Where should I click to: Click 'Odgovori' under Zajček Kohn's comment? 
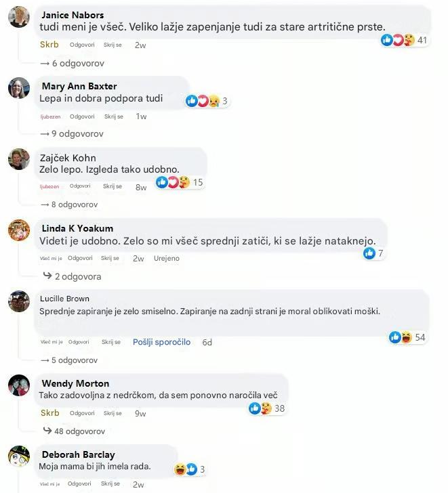[x=80, y=186]
